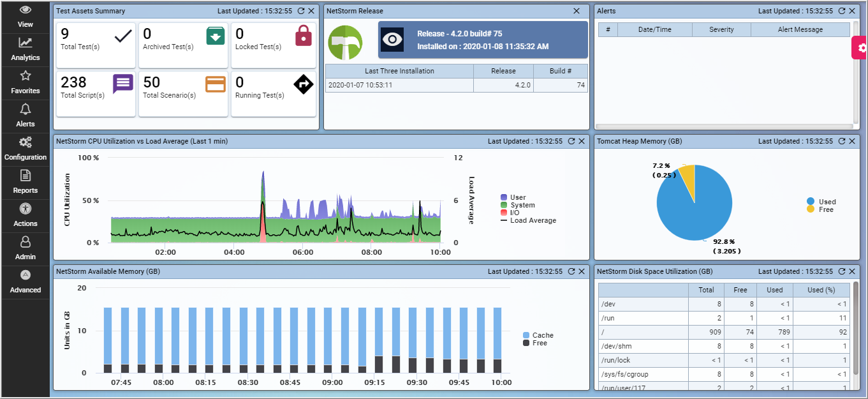Click the 10:00 bar in available memory chart
868x399 pixels.
tap(497, 340)
